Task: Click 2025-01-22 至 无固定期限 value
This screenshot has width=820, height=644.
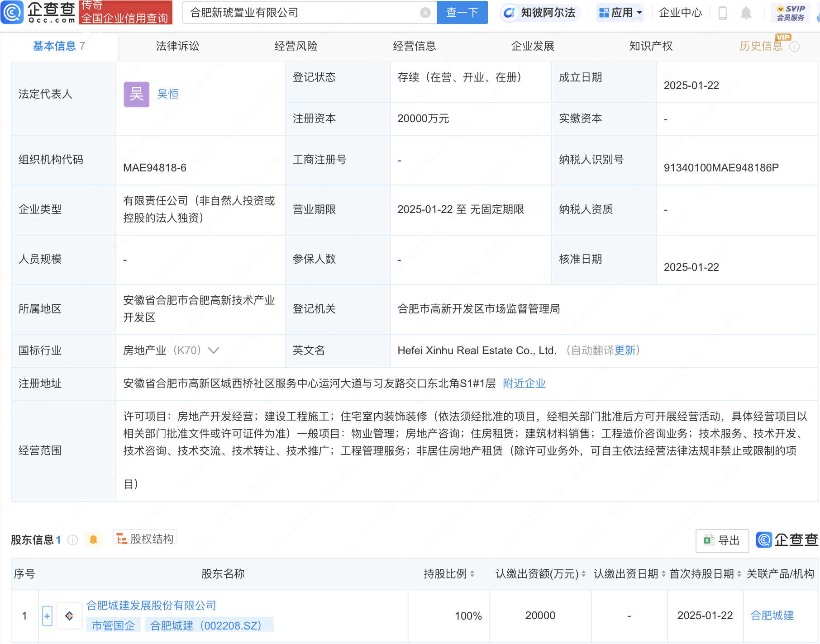Action: click(461, 209)
